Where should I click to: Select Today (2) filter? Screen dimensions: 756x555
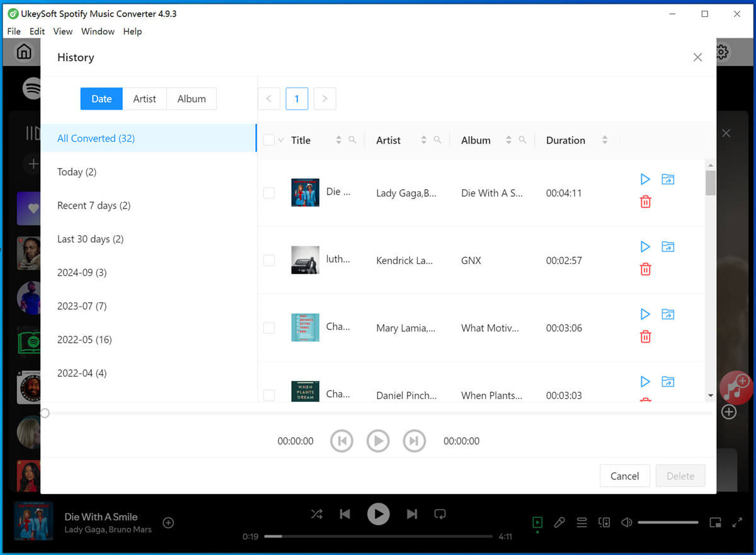click(149, 172)
